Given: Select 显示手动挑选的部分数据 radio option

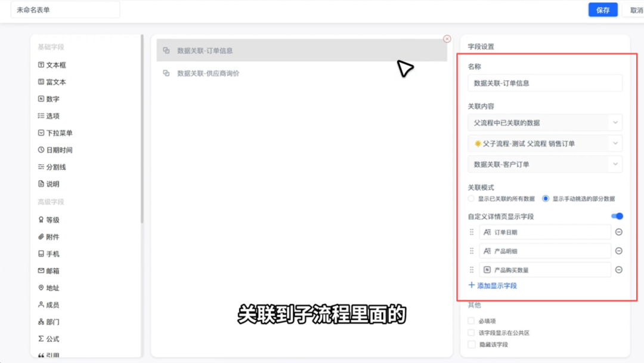Looking at the screenshot, I should click(546, 199).
